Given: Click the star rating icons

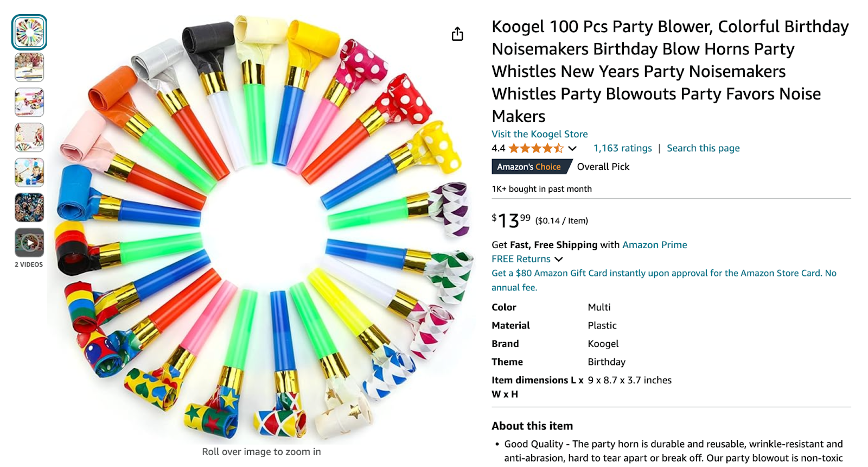Looking at the screenshot, I should 534,148.
